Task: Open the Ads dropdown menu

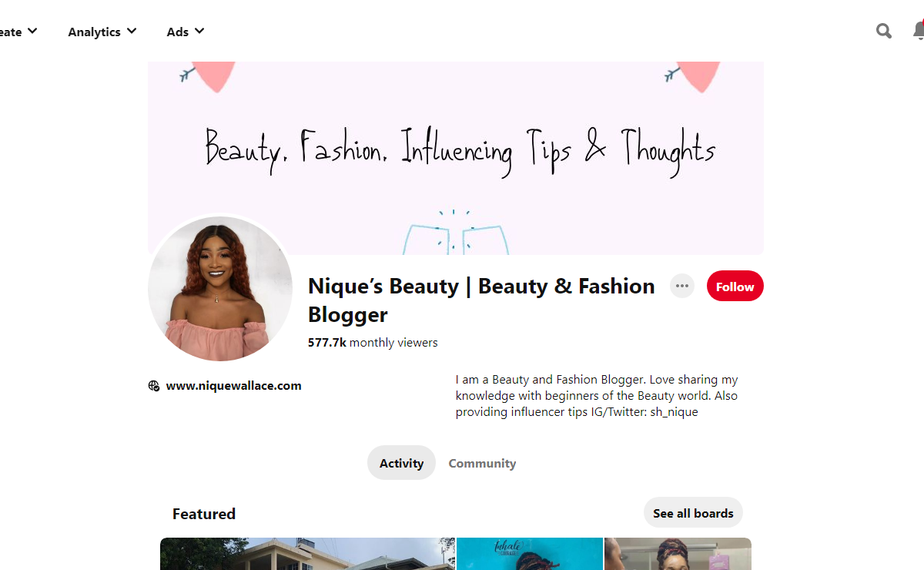Action: [185, 32]
